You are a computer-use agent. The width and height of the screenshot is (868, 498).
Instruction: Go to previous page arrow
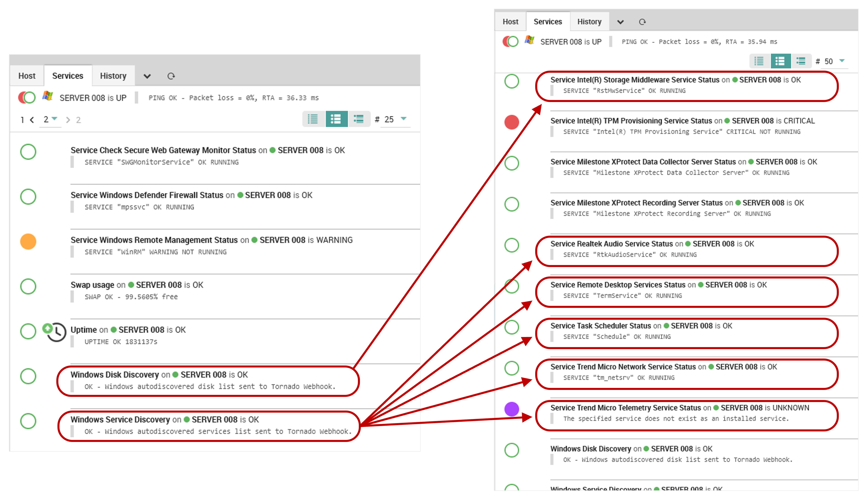click(x=32, y=120)
